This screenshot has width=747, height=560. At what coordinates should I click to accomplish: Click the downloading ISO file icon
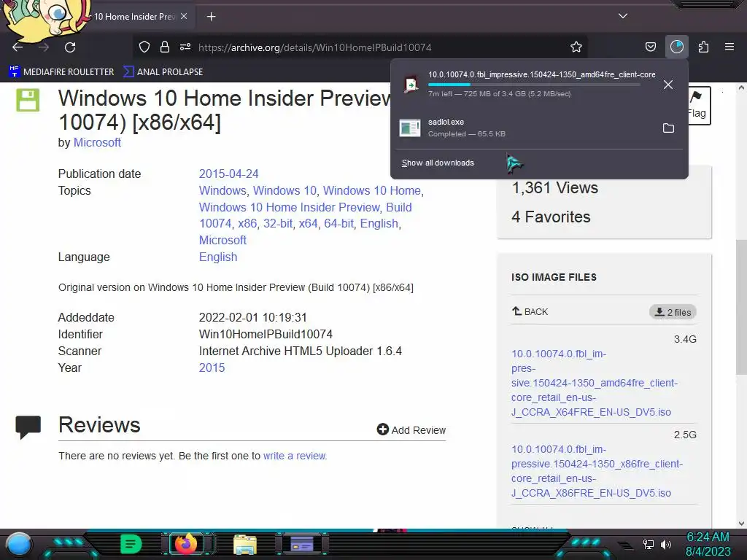(x=411, y=85)
